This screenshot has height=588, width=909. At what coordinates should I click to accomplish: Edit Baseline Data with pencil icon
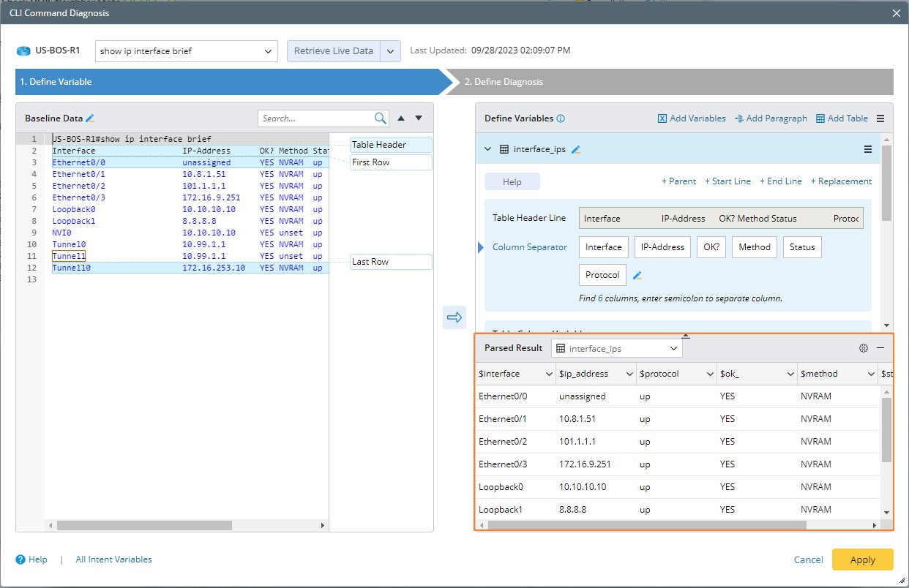pos(90,118)
